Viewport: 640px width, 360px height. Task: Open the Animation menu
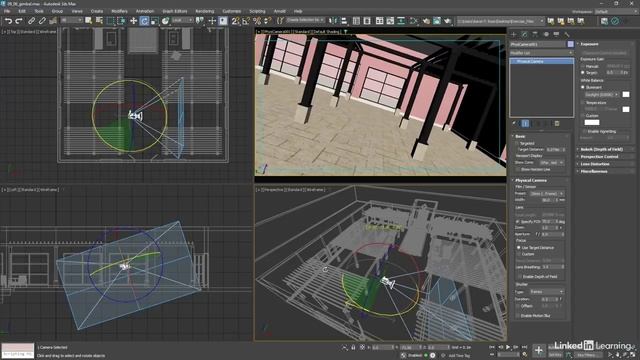pos(145,11)
